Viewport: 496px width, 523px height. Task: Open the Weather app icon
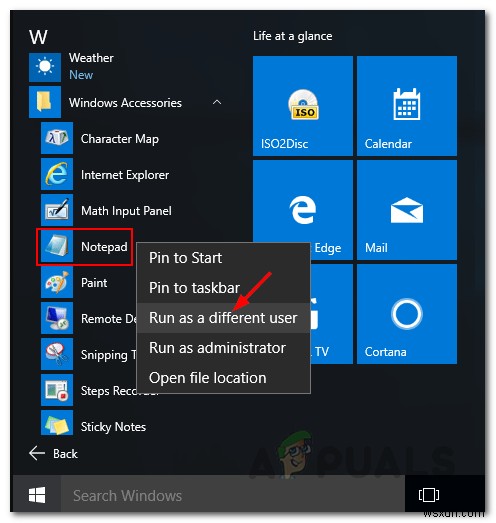pyautogui.click(x=45, y=67)
